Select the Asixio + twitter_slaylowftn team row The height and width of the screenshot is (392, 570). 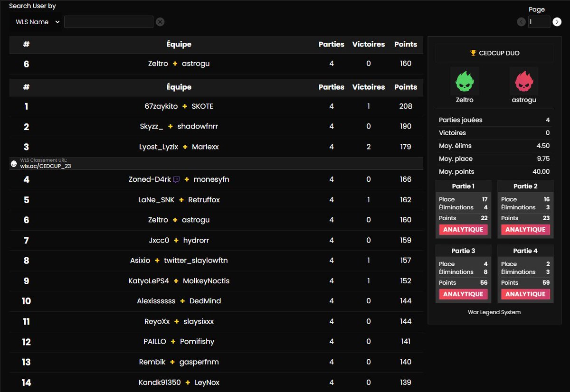pos(216,261)
